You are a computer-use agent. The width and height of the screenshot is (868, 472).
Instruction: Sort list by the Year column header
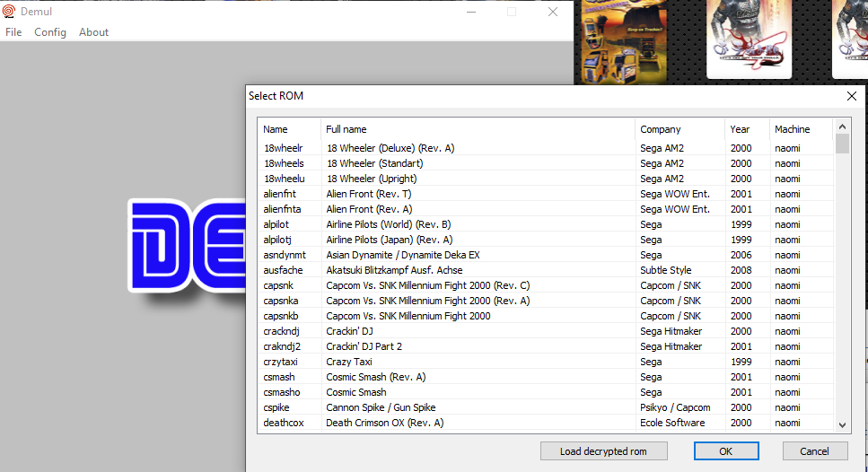pos(747,129)
